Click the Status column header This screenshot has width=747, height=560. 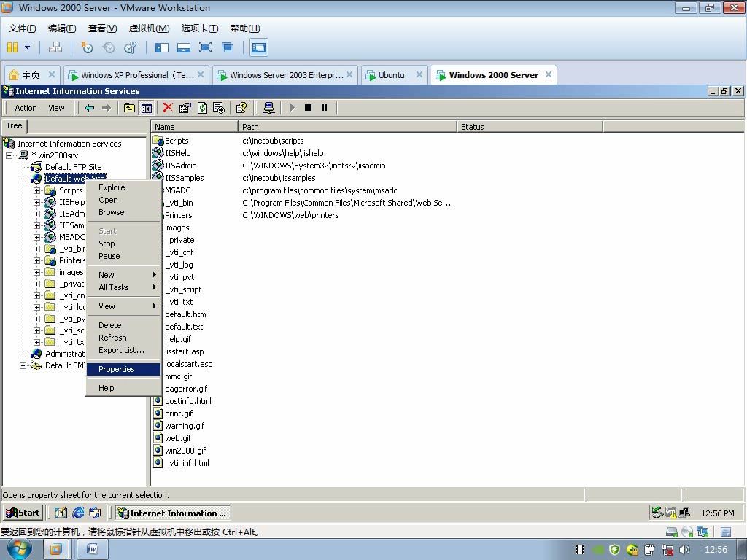coord(530,127)
